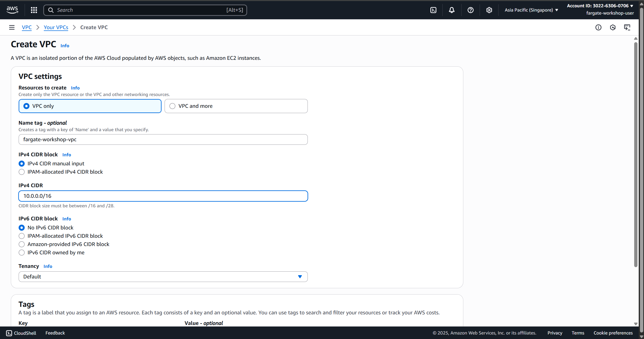The height and width of the screenshot is (339, 644).
Task: Toggle the hamburger navigation menu
Action: tap(12, 27)
